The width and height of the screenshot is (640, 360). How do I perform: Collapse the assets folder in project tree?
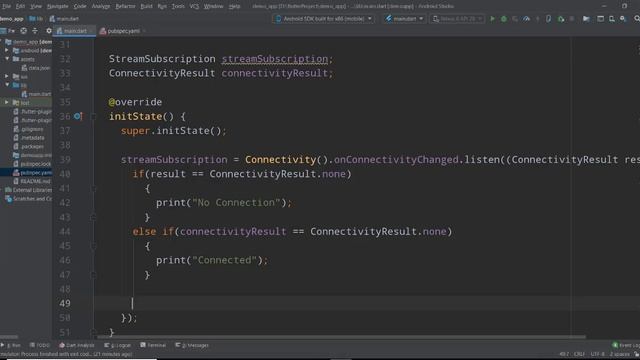pos(7,59)
